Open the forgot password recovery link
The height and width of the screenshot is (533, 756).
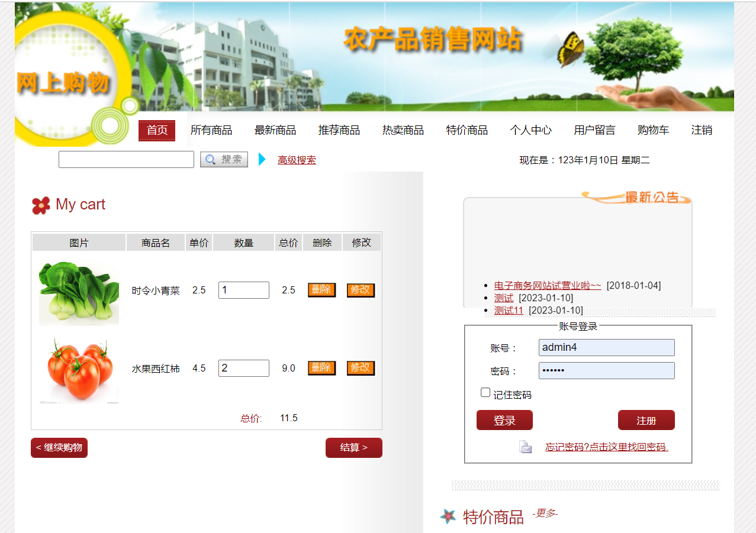pyautogui.click(x=607, y=447)
